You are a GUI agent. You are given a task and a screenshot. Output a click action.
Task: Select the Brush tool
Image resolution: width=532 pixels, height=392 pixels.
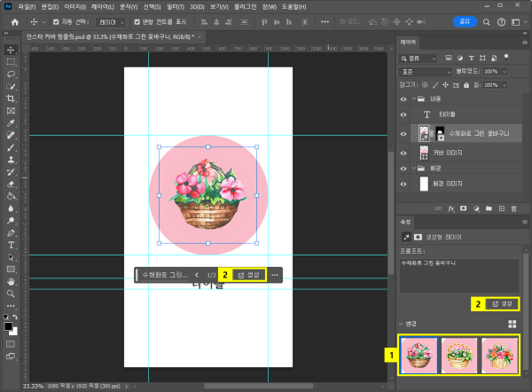(x=11, y=147)
